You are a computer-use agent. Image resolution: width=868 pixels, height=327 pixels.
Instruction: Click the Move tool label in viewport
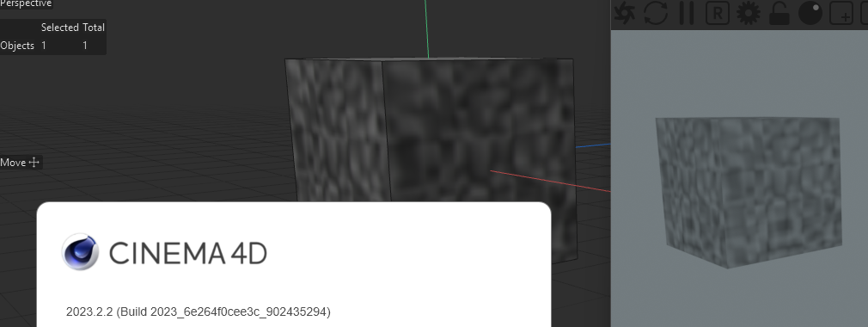click(13, 163)
